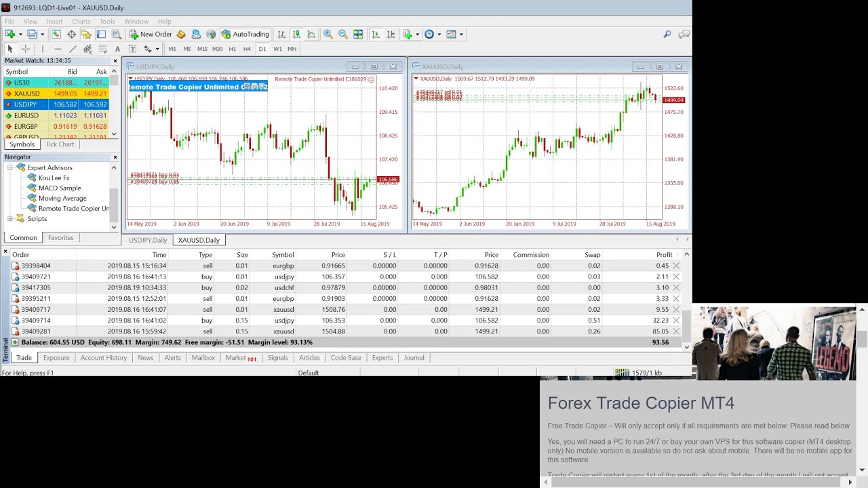868x488 pixels.
Task: Switch to the MN timeframe
Action: pos(292,49)
